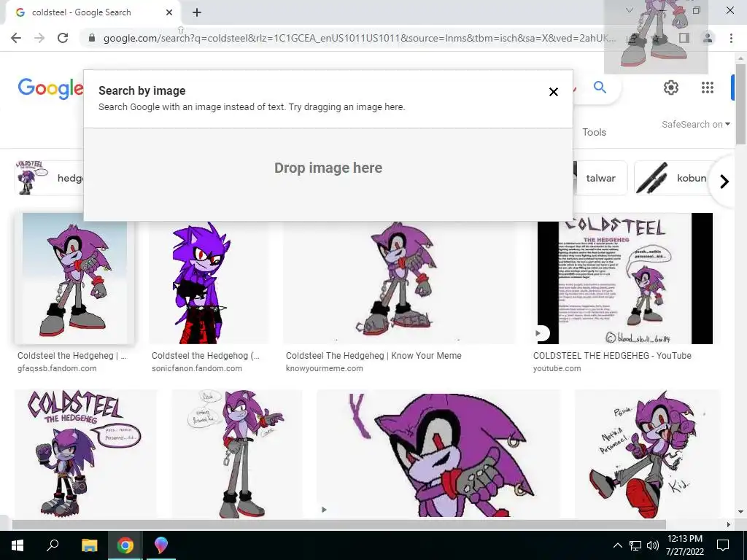This screenshot has height=560, width=747.
Task: Click play badge on Coldsteel close-up
Action: point(324,510)
